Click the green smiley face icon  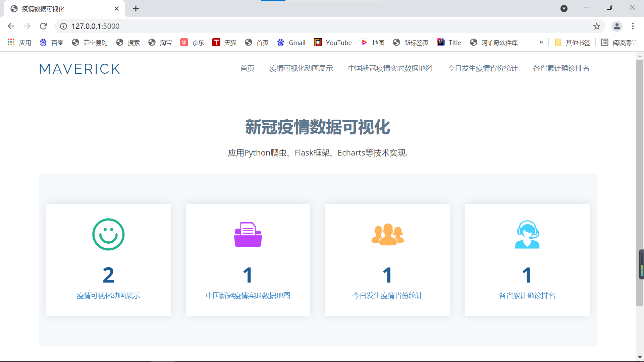(108, 234)
